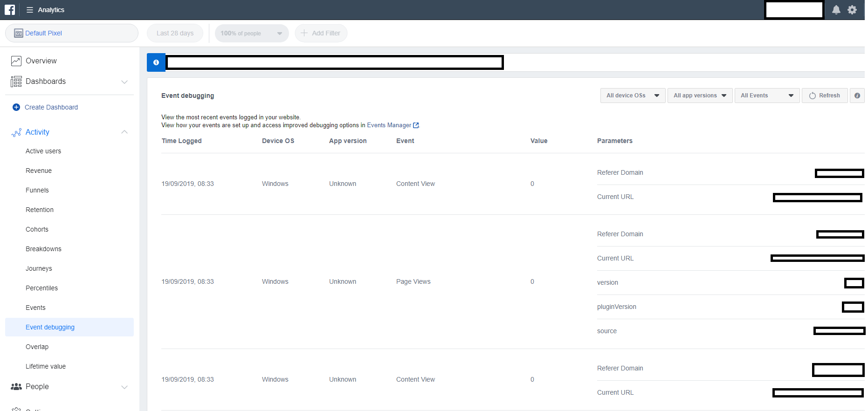Open notifications bell
The image size is (868, 411).
836,10
